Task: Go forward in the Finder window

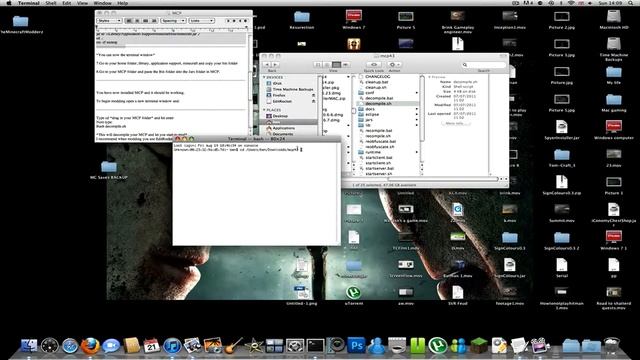Action: coord(276,64)
